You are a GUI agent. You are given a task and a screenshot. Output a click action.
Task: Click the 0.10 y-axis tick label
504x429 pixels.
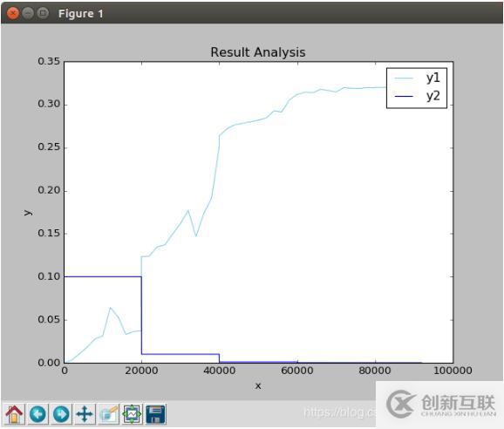click(49, 276)
